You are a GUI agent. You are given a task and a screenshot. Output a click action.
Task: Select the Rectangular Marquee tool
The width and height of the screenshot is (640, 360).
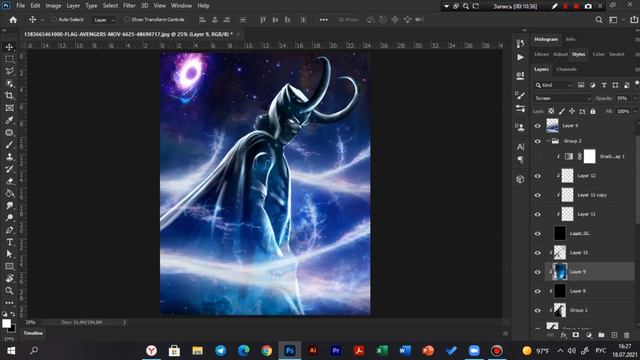click(9, 59)
